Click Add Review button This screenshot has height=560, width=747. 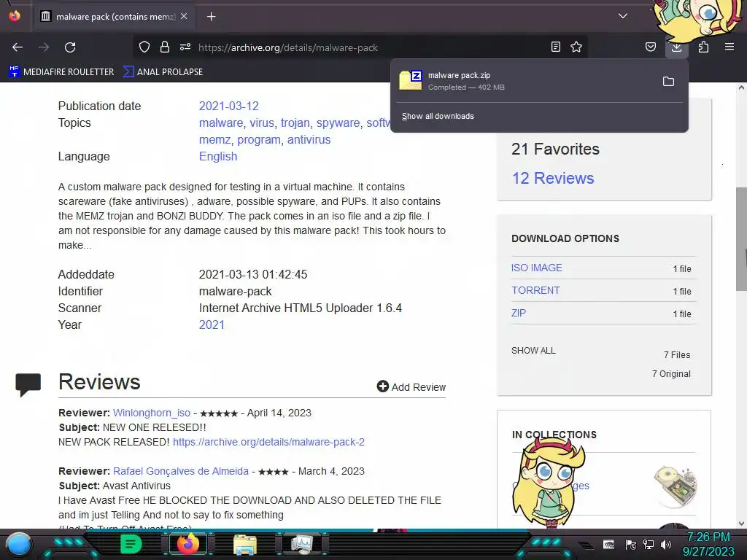point(411,386)
